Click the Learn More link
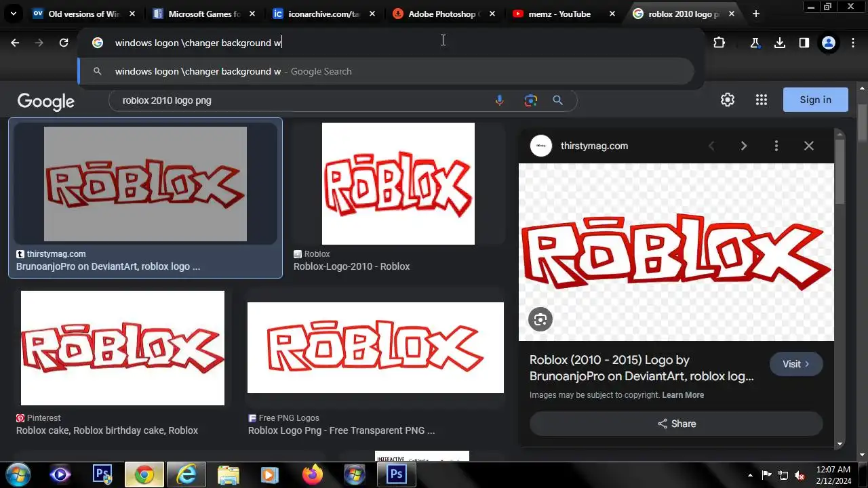The height and width of the screenshot is (488, 868). (x=683, y=395)
